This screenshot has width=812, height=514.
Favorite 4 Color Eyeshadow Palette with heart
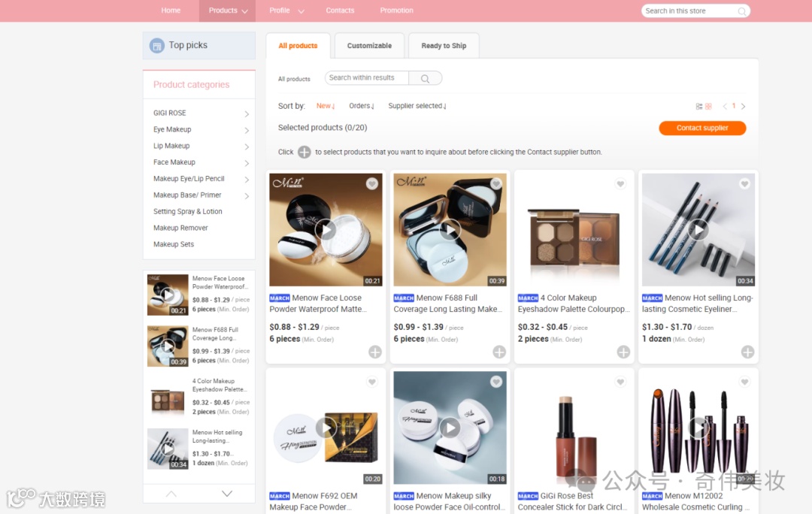(x=620, y=184)
